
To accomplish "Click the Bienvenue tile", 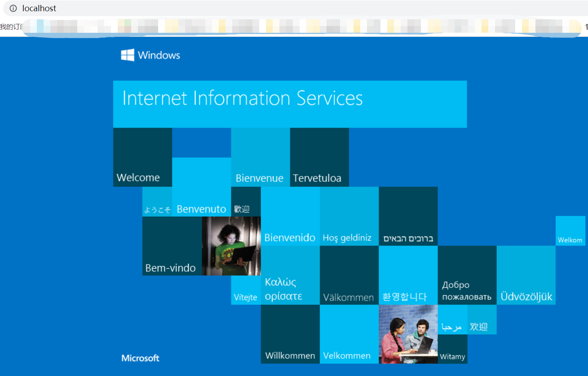I will click(261, 157).
